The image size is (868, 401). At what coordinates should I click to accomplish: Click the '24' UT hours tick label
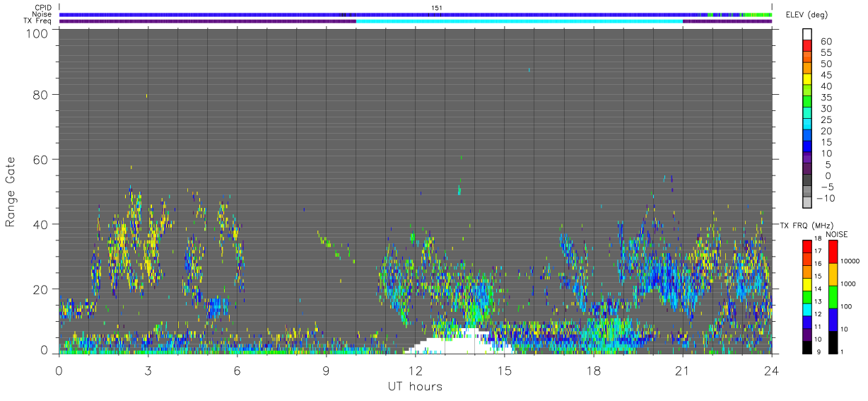[x=772, y=370]
